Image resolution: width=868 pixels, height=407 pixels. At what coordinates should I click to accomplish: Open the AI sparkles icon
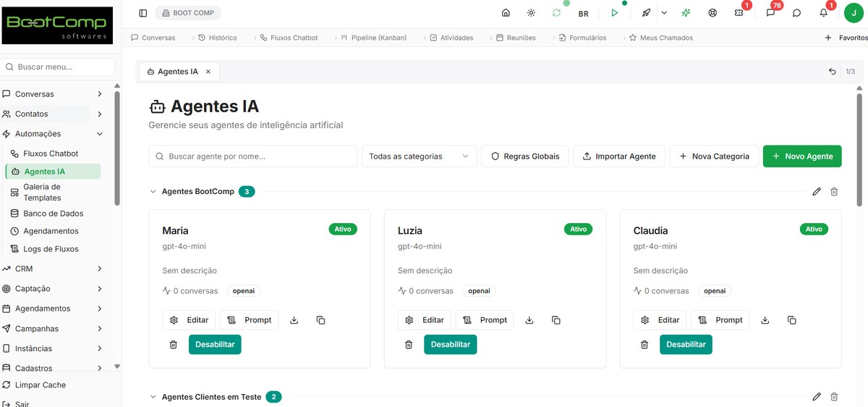click(686, 13)
